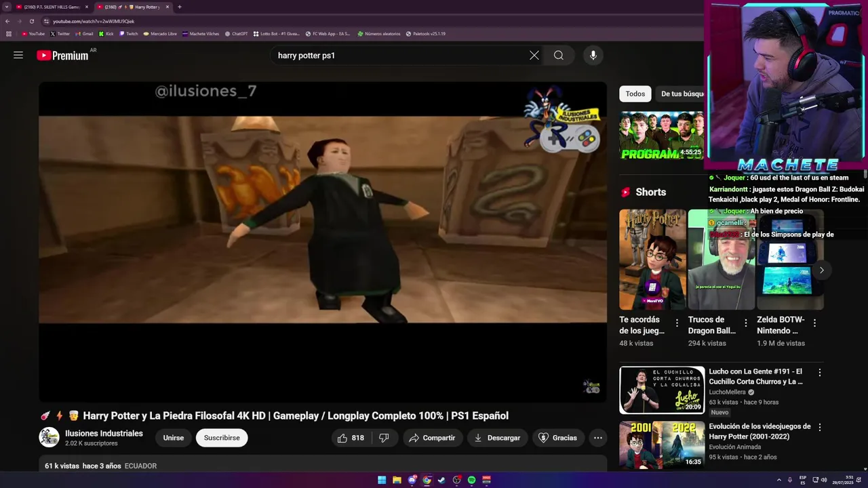Open the Números aleatorios bookmark

tap(379, 34)
